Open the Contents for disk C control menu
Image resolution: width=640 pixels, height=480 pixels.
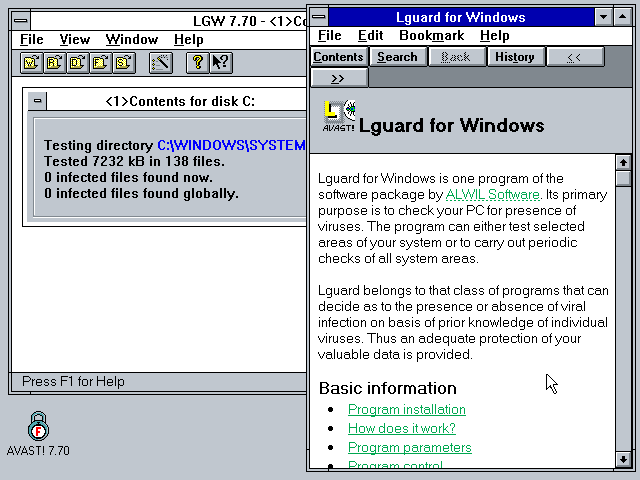click(37, 101)
